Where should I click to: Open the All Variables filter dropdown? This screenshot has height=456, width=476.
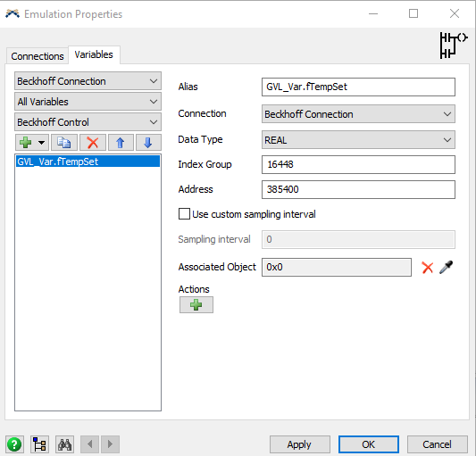tap(88, 102)
